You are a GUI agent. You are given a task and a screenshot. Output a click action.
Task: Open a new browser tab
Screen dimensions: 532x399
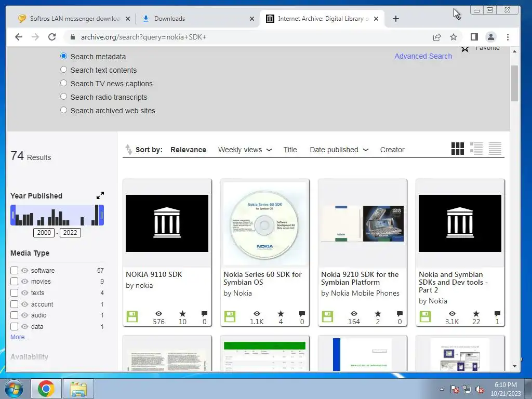(x=395, y=19)
